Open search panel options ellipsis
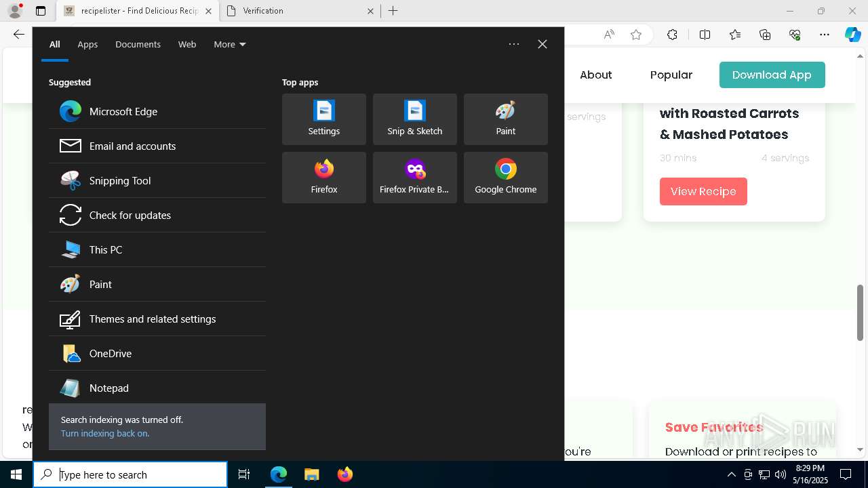The width and height of the screenshot is (868, 488). tap(514, 44)
